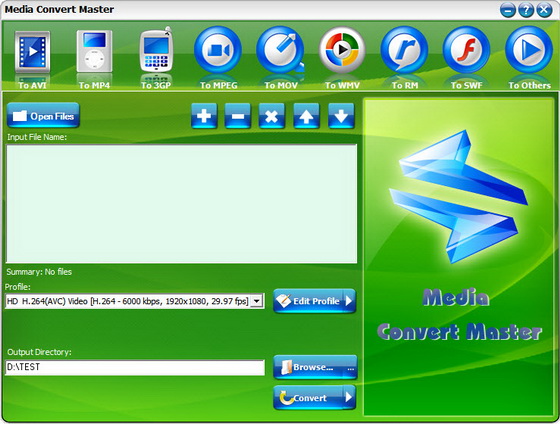
Task: Choose the To MP4 iPod icon
Action: (x=94, y=52)
